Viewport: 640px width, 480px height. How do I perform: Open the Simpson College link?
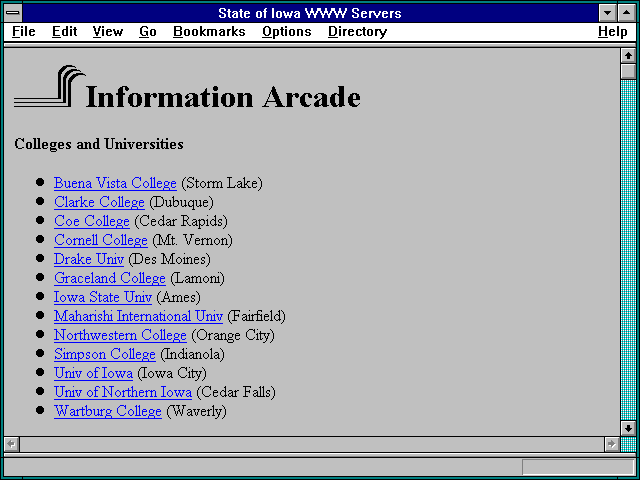tap(105, 354)
